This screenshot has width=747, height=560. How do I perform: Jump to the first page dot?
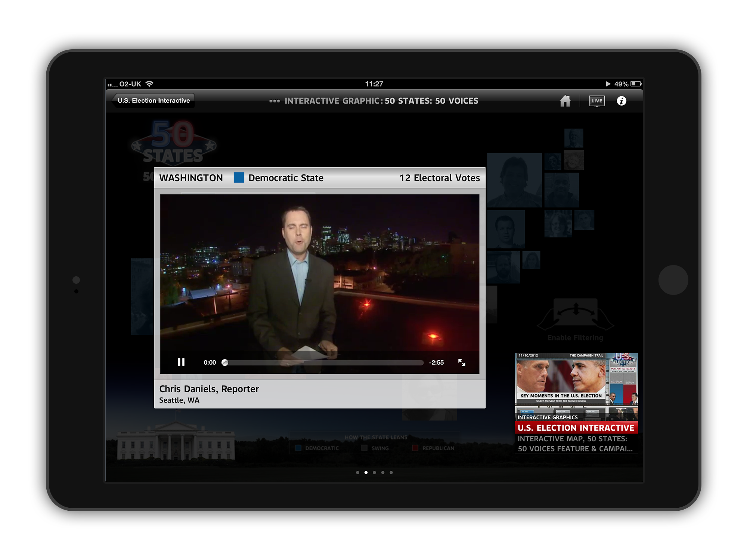(x=357, y=473)
